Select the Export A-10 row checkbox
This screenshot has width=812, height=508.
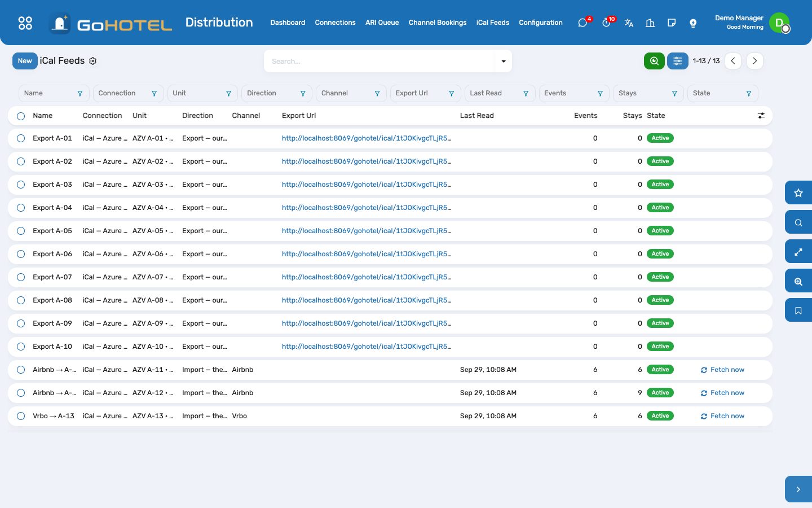(21, 347)
